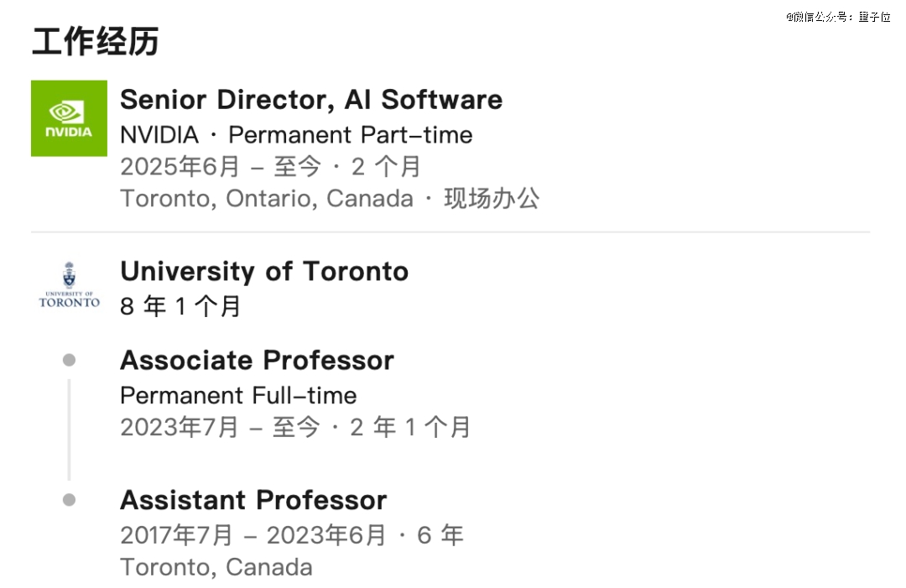Select the Associate Professor position title

(x=257, y=361)
